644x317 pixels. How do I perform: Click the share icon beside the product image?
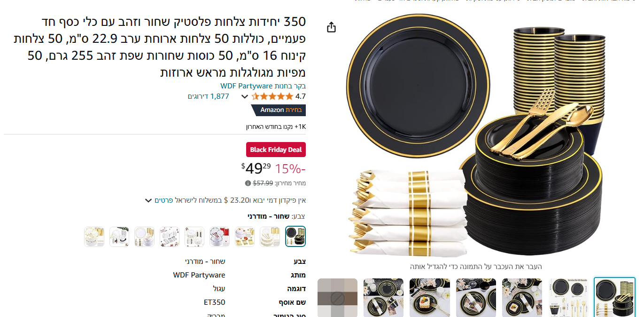pyautogui.click(x=331, y=27)
